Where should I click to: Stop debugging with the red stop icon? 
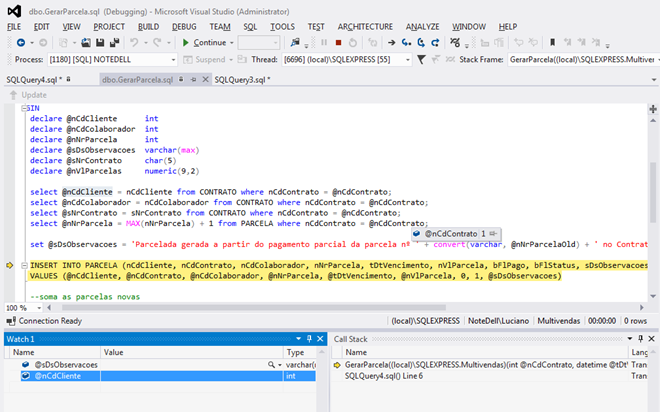coord(338,43)
